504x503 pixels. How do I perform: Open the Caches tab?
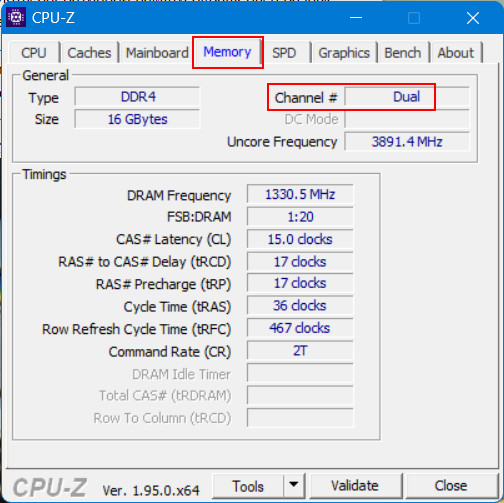[89, 53]
